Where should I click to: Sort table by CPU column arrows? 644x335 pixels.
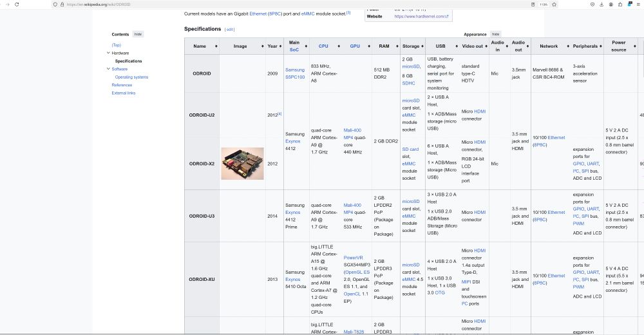coord(339,46)
